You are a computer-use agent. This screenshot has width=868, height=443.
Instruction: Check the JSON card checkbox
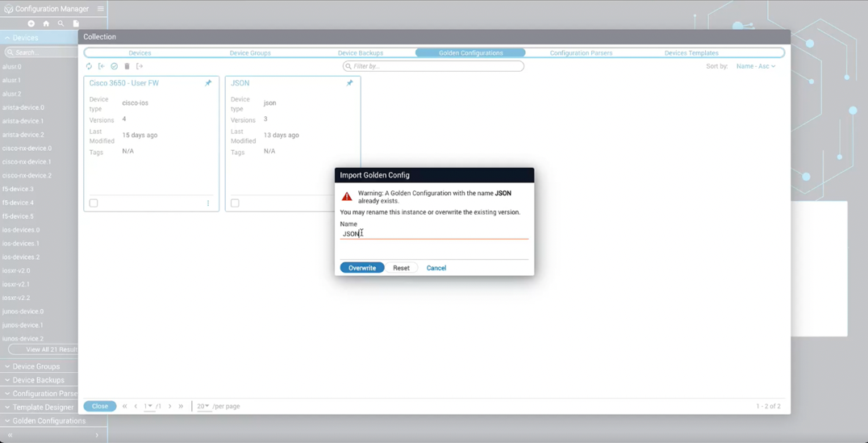(x=235, y=203)
